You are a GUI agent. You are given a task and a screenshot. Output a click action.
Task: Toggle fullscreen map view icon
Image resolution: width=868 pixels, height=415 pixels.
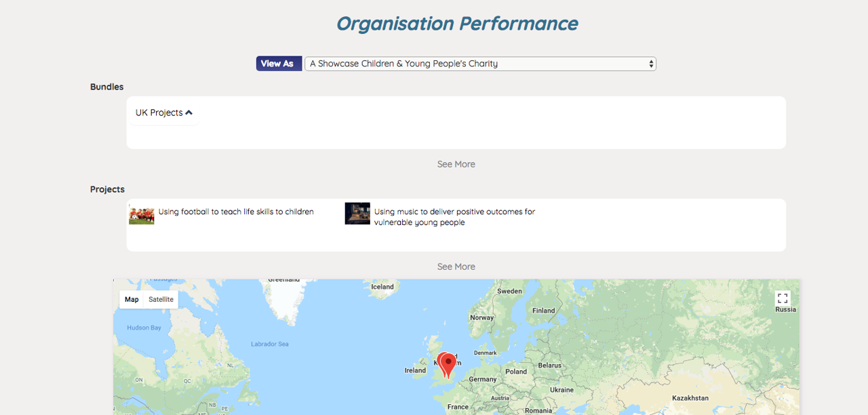[783, 298]
